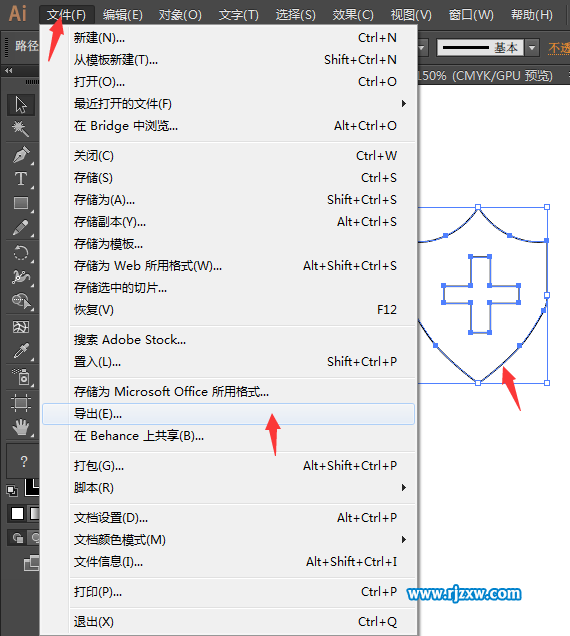
Task: Collapse the toolbar with the double arrow
Action: [x=9, y=71]
